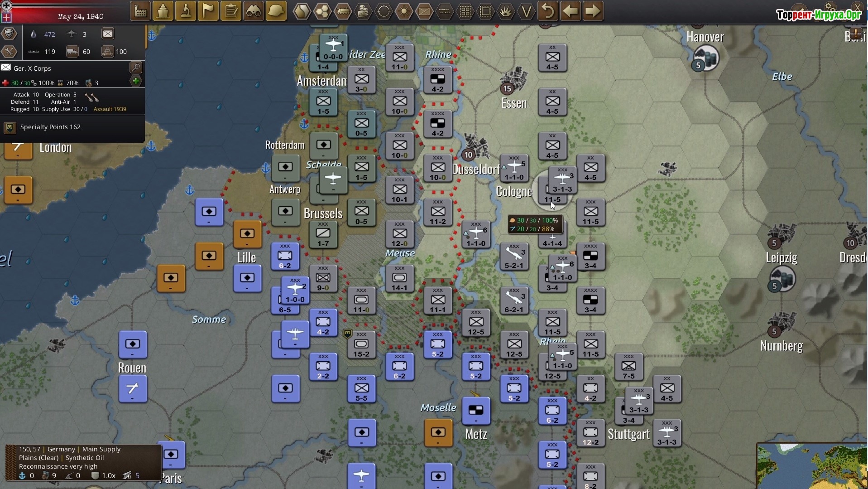
Task: Go to previous unit with left arrow
Action: click(570, 11)
